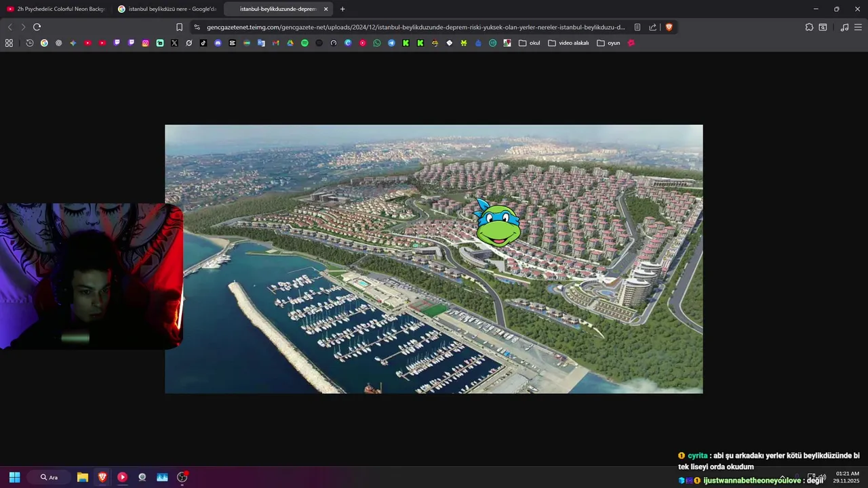Open the ChatGPT bookmark icon
This screenshot has height=488, width=868.
[58, 43]
